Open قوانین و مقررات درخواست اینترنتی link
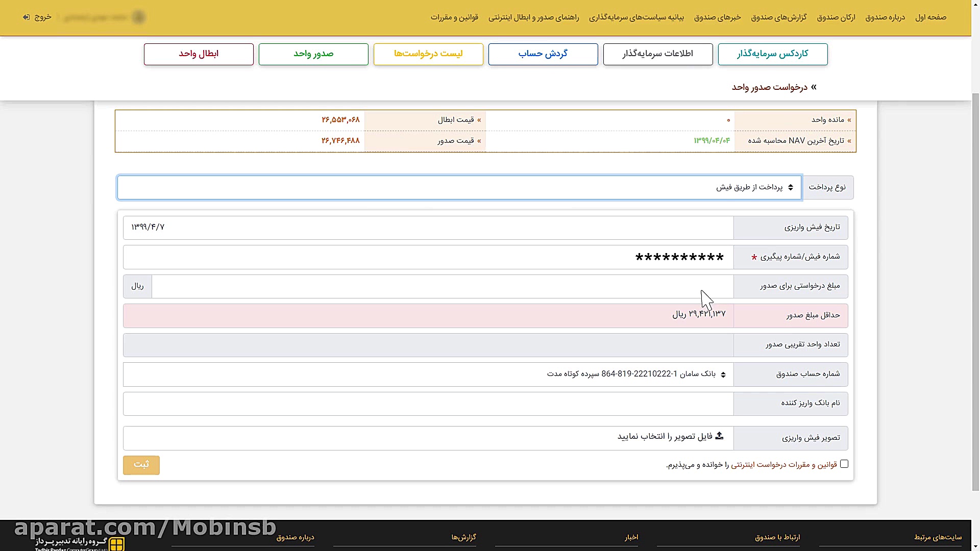This screenshot has height=551, width=980. pos(784,465)
